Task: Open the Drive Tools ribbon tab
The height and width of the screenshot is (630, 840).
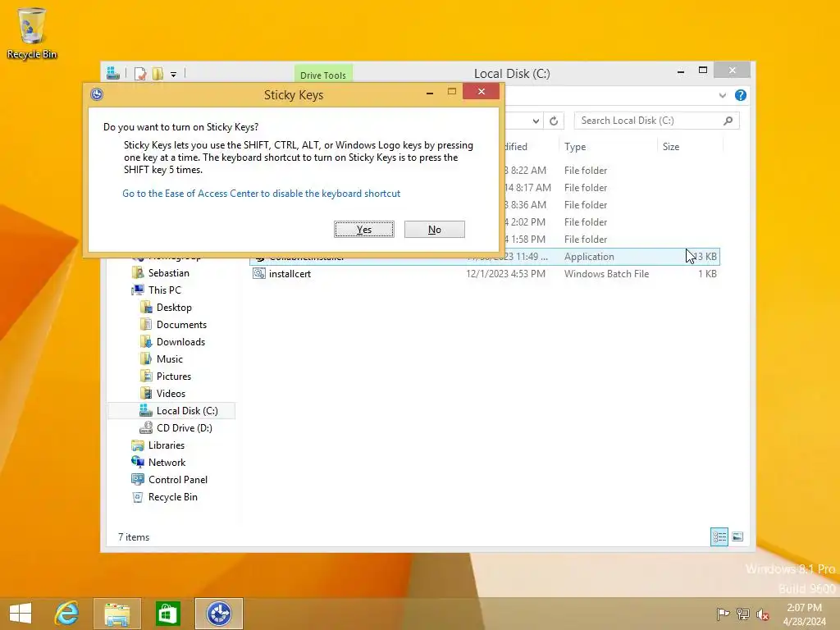Action: point(323,75)
